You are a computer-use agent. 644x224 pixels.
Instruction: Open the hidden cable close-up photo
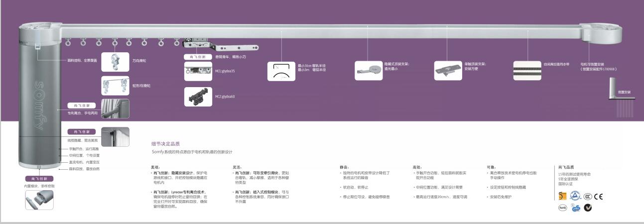[x=115, y=137]
